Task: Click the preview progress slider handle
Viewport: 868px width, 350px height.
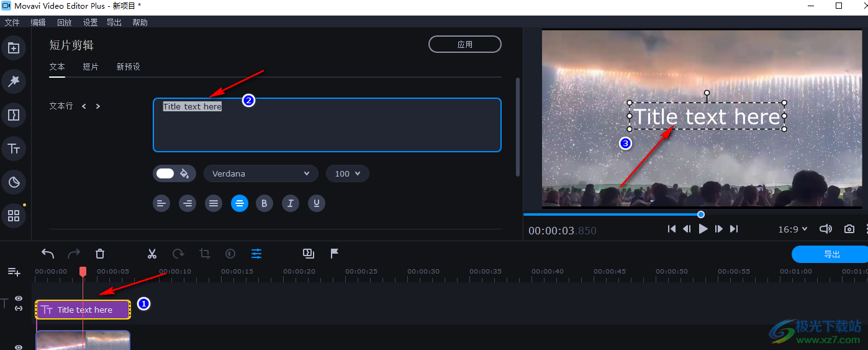Action: [x=701, y=214]
